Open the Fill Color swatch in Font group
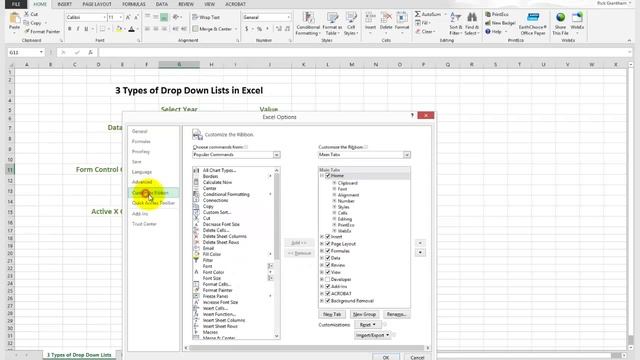The height and width of the screenshot is (360, 640). click(119, 29)
